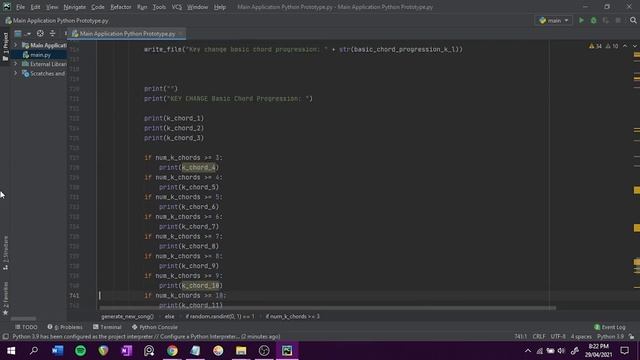Open the Favorites tool window tab

(5, 298)
